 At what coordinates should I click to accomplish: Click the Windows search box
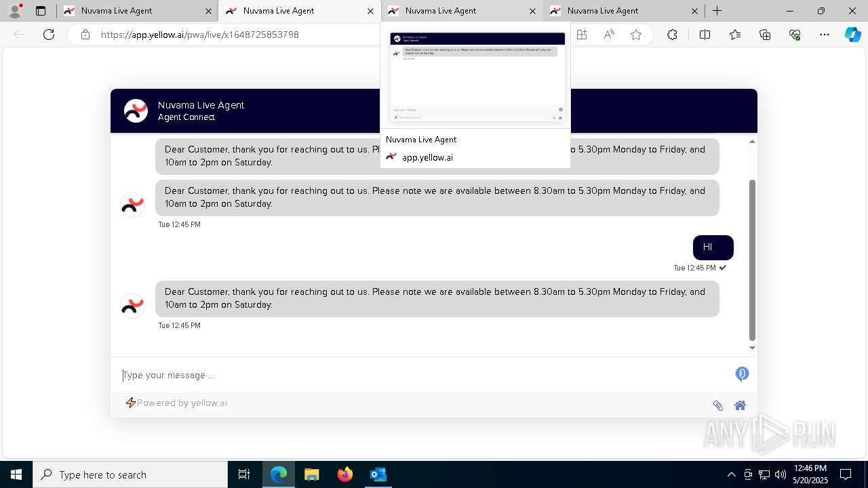[x=130, y=474]
